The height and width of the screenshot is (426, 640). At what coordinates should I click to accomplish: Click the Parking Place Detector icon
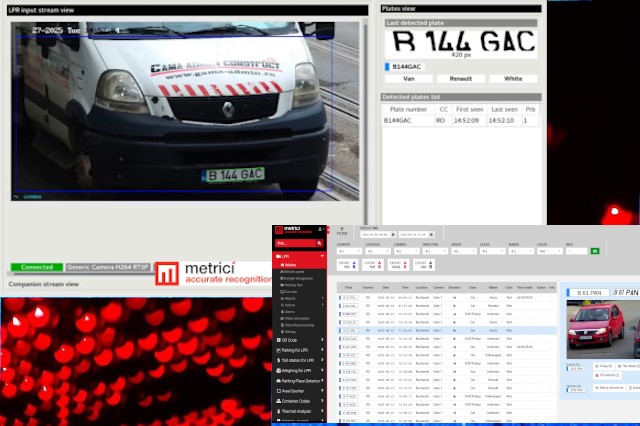pos(278,381)
